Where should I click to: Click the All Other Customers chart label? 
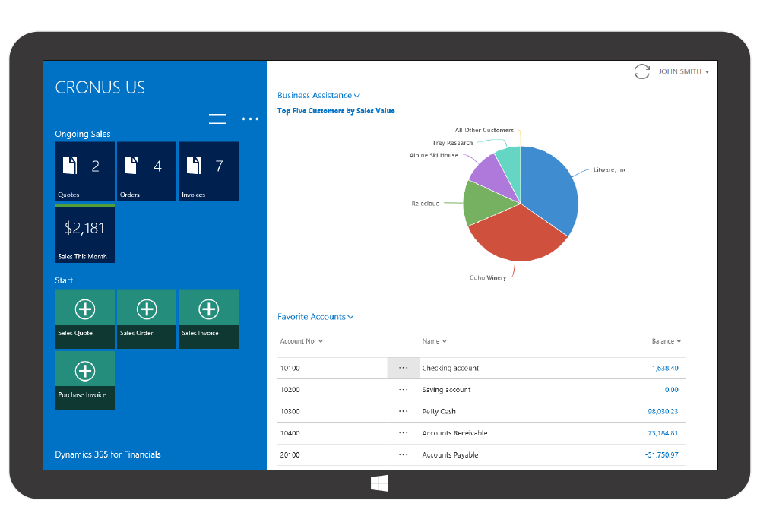click(x=484, y=130)
